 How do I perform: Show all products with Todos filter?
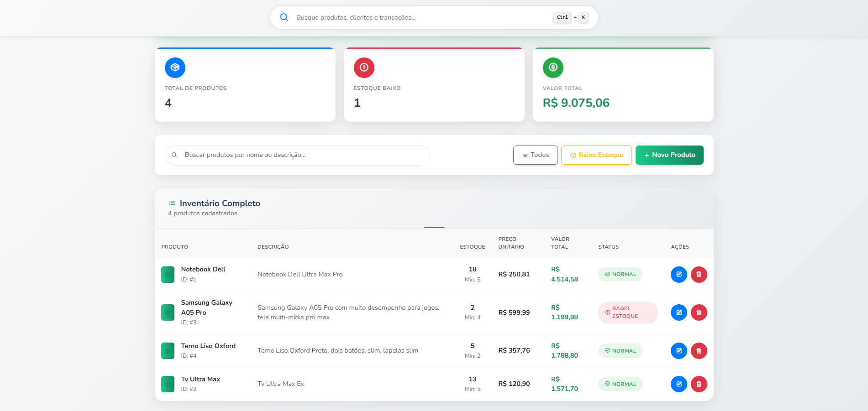pos(535,155)
